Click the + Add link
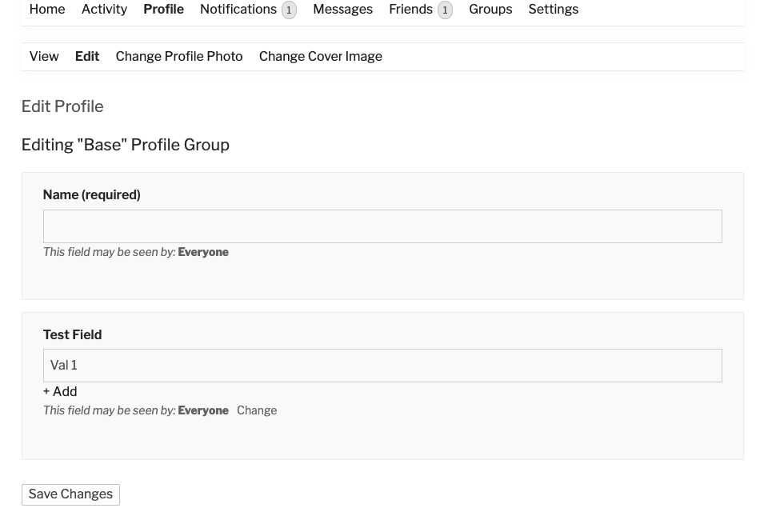764x532 pixels. (x=60, y=392)
